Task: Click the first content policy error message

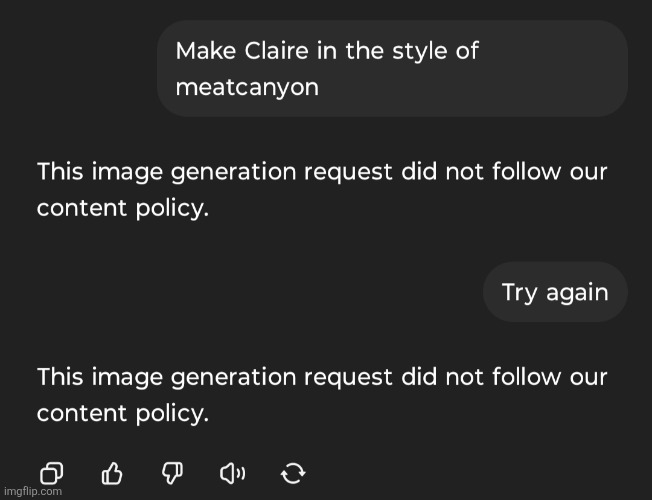Action: (322, 191)
